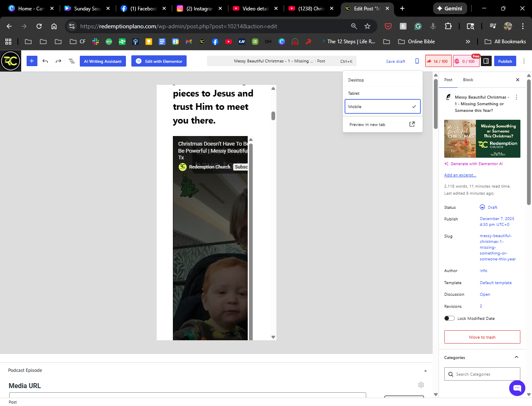The image size is (532, 406).
Task: Open the Draft status dropdown
Action: [492, 207]
